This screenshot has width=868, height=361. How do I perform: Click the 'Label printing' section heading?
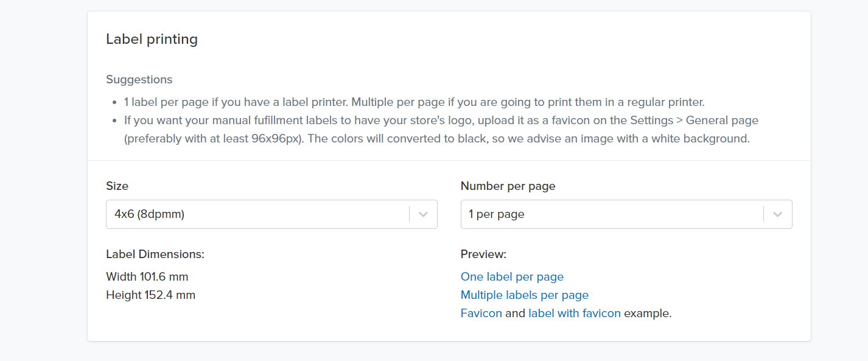pyautogui.click(x=152, y=40)
